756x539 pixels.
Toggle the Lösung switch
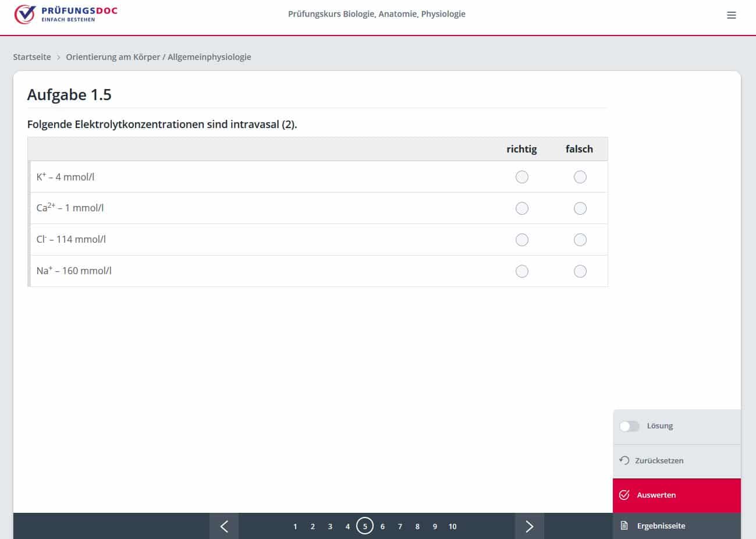pyautogui.click(x=629, y=426)
